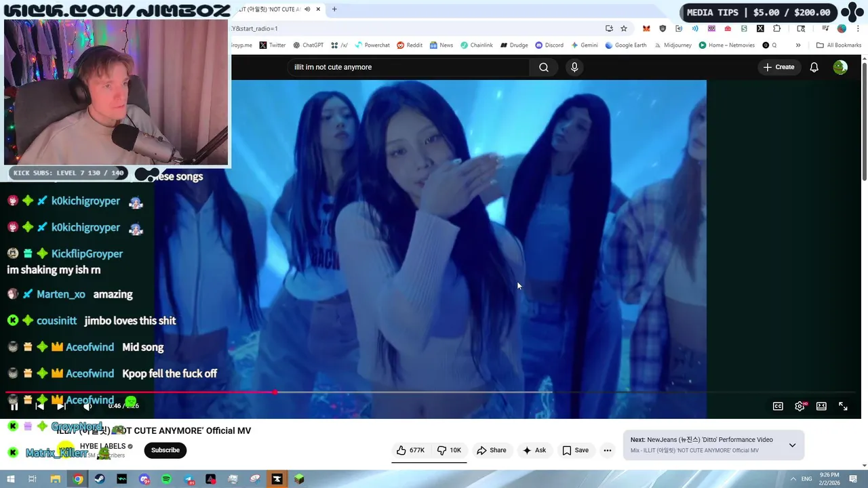The width and height of the screenshot is (868, 488).
Task: Open Chrome media controls icon
Action: [x=825, y=28]
